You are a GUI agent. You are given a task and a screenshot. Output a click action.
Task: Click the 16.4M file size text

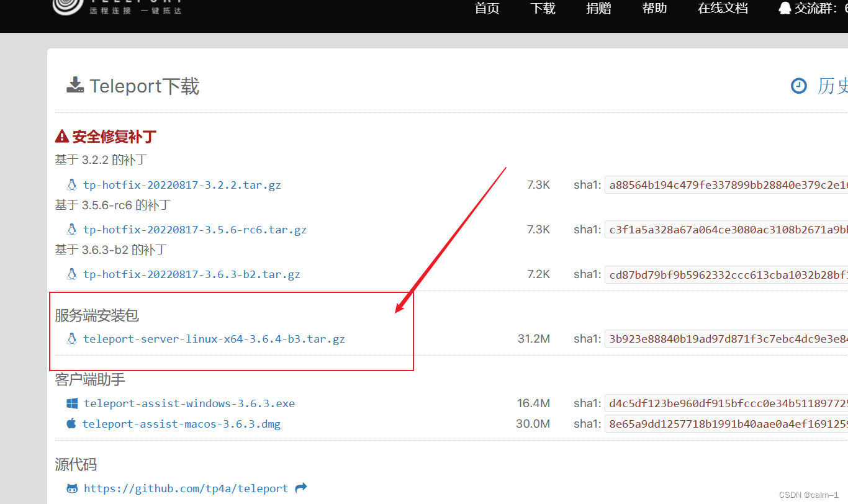coord(534,403)
